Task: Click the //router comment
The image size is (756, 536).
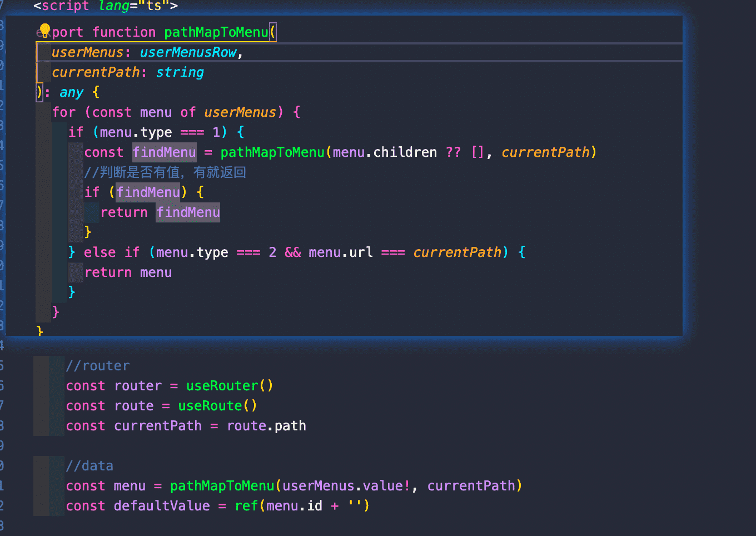Action: pyautogui.click(x=98, y=366)
